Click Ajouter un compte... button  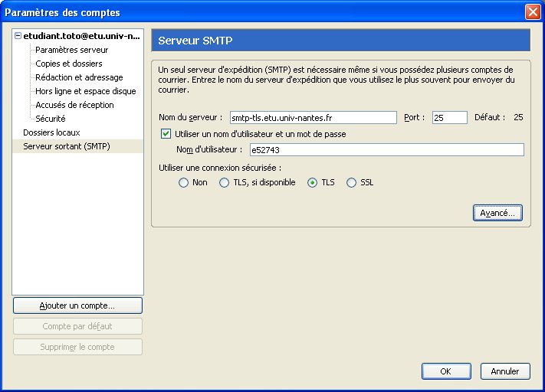click(77, 305)
